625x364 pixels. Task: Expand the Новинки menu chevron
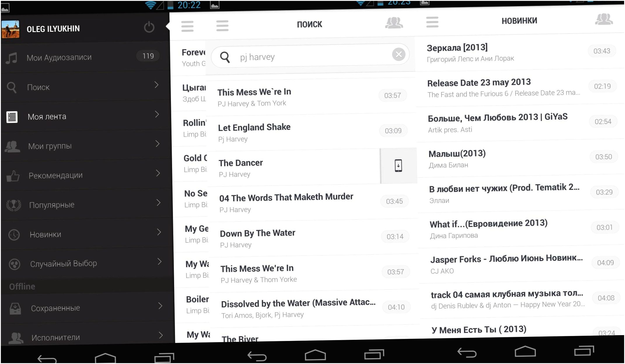(x=159, y=232)
